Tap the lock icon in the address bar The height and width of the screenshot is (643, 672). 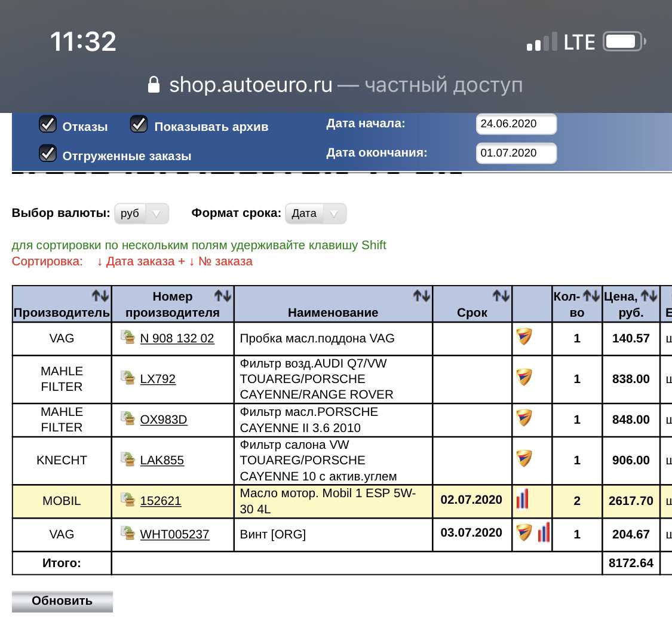[154, 84]
